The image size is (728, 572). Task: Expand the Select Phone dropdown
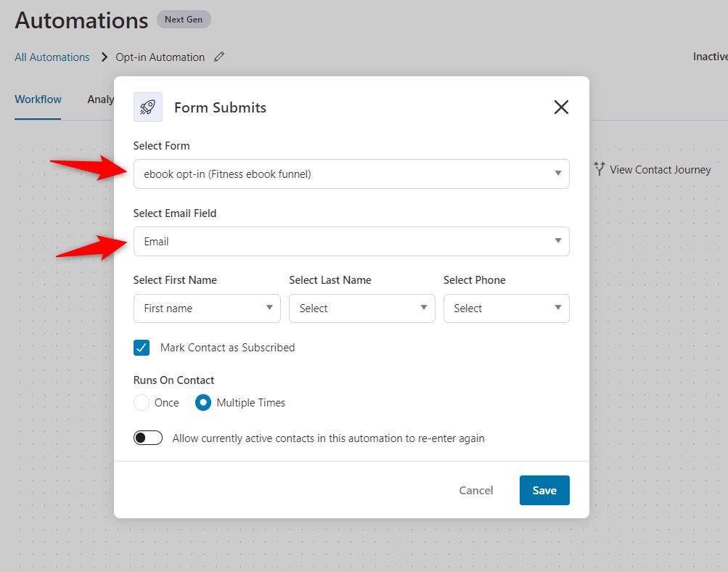coord(506,309)
